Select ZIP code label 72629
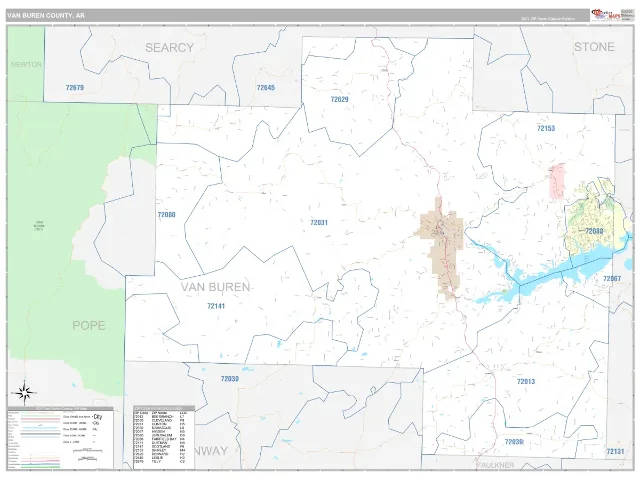Screen dimensions: 640x480 click(x=339, y=99)
